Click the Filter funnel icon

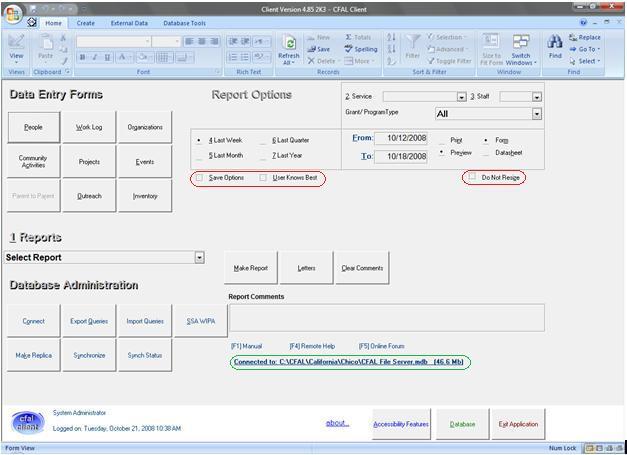412,42
